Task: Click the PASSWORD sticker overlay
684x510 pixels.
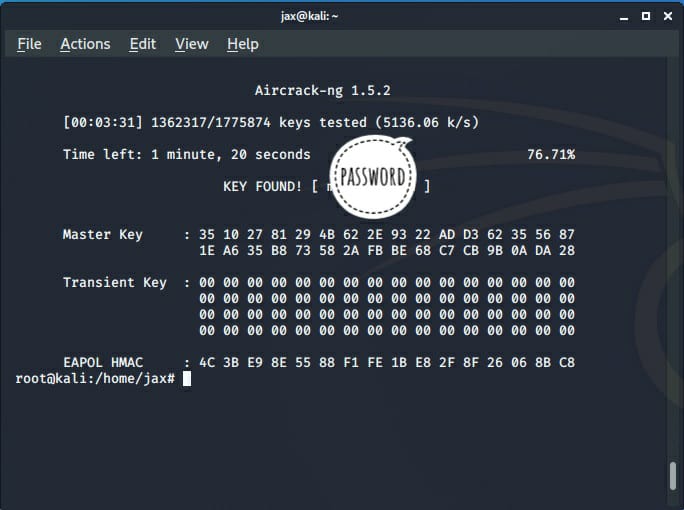Action: pos(372,177)
